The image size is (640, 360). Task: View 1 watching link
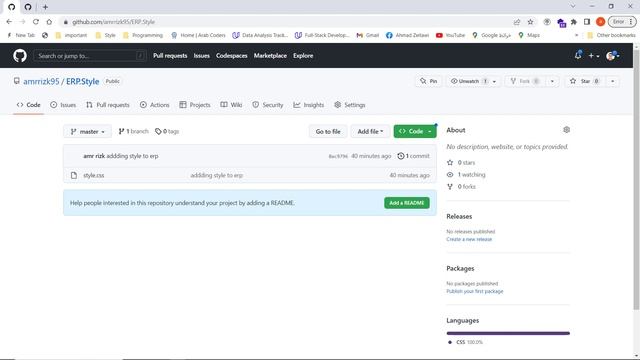(466, 175)
